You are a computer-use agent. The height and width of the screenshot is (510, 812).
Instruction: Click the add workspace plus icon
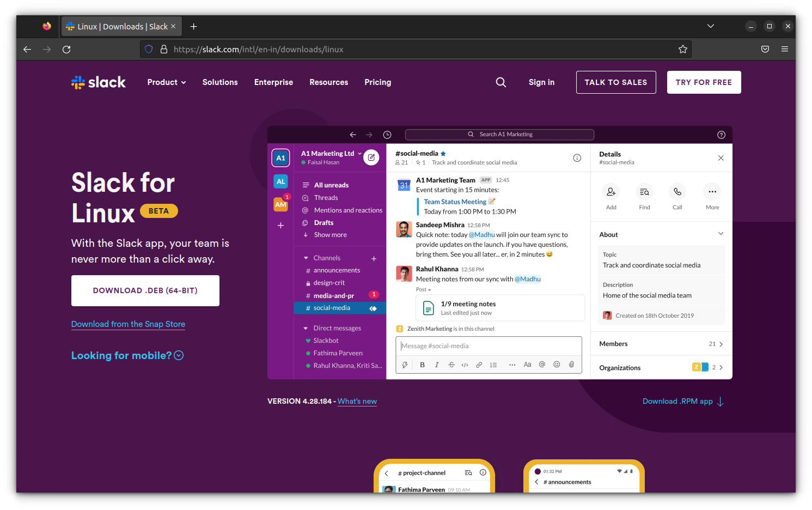280,225
